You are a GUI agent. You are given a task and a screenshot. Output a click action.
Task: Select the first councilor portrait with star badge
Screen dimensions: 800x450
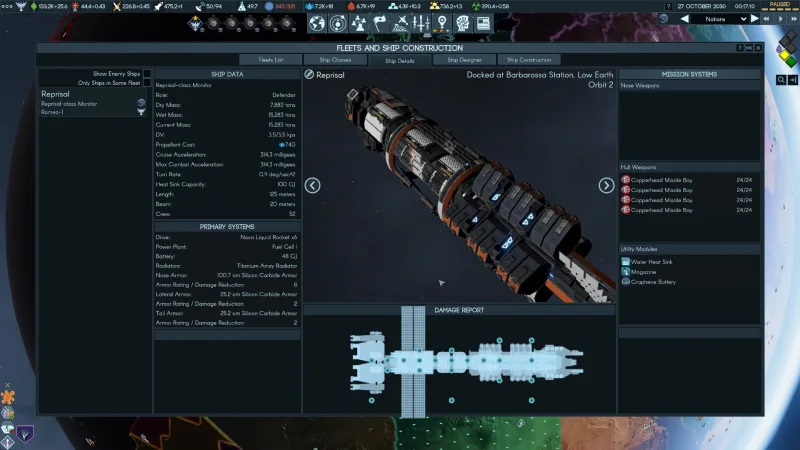click(195, 23)
